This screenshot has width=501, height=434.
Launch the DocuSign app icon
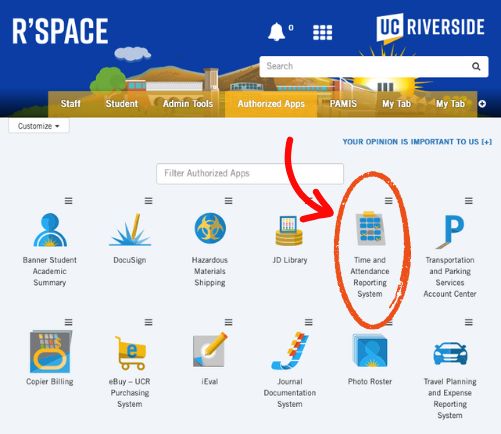pos(130,229)
